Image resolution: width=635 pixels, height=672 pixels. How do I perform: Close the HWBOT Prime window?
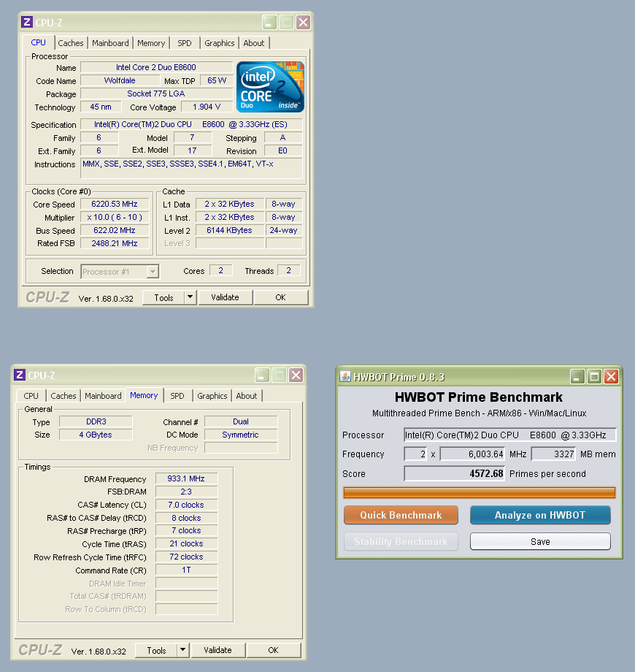tap(612, 377)
